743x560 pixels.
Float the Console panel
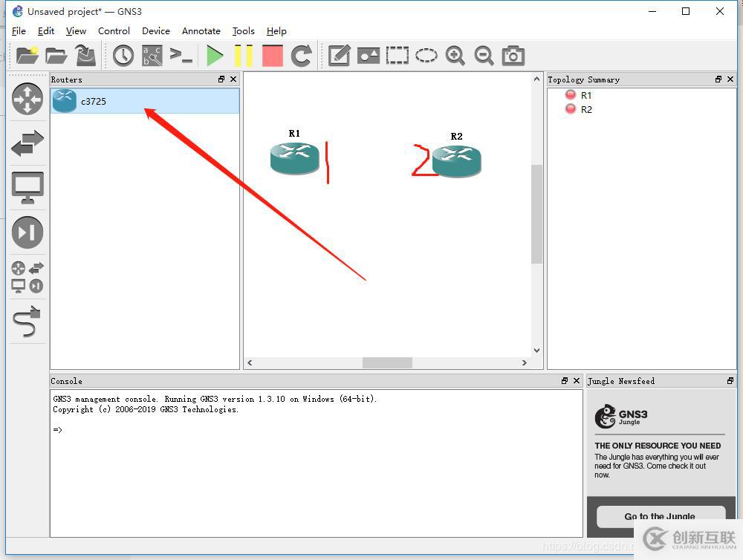(x=565, y=380)
